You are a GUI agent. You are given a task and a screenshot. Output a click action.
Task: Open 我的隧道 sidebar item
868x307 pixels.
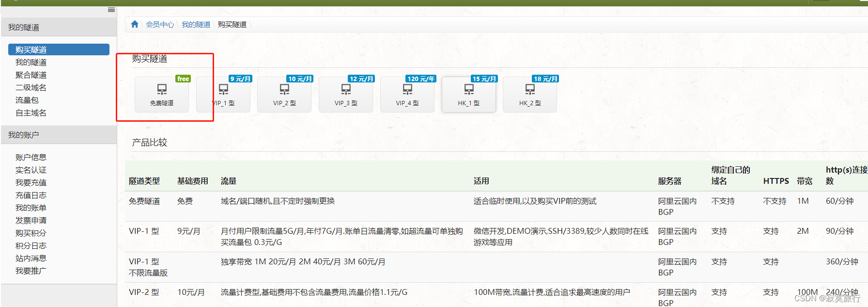point(31,62)
